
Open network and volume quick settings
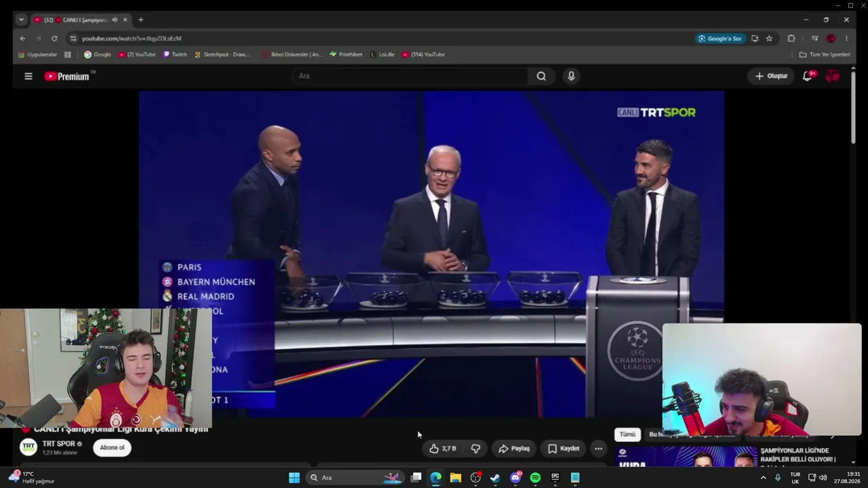[819, 478]
